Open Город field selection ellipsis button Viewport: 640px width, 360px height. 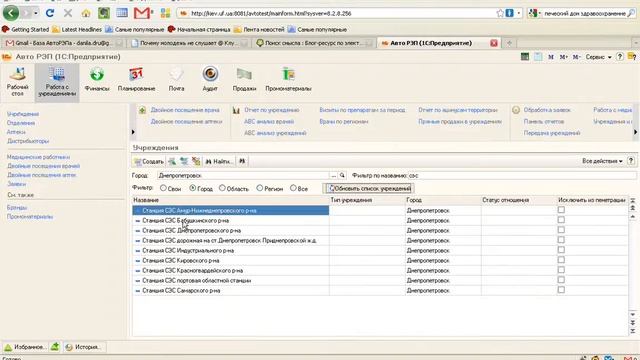click(x=333, y=175)
